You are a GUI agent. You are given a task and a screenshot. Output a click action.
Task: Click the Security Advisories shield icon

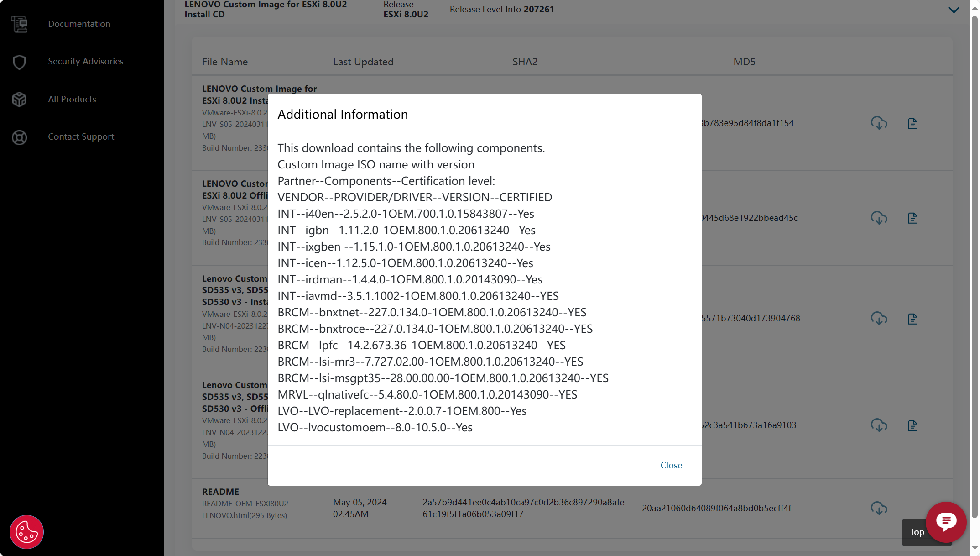(x=19, y=62)
